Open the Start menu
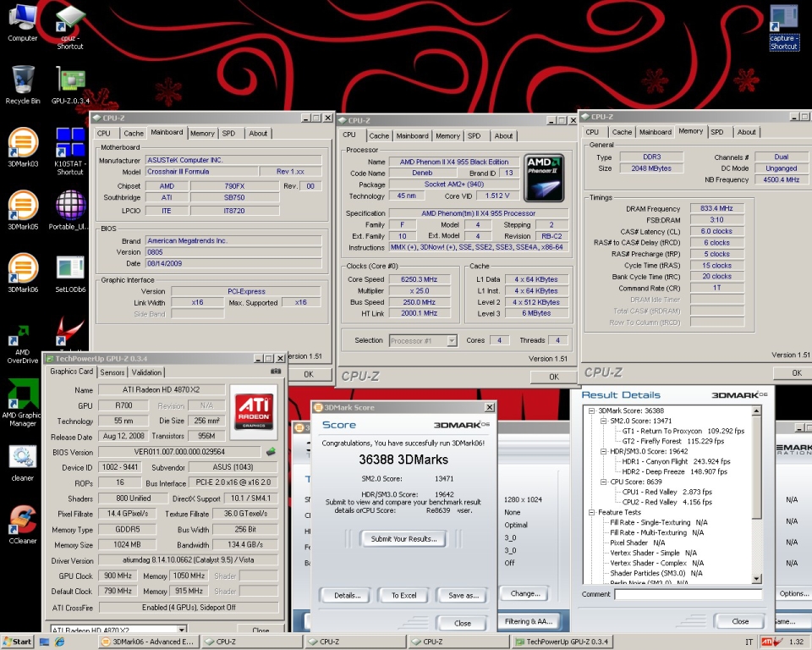Screen dimensions: 812x650 (x=17, y=642)
